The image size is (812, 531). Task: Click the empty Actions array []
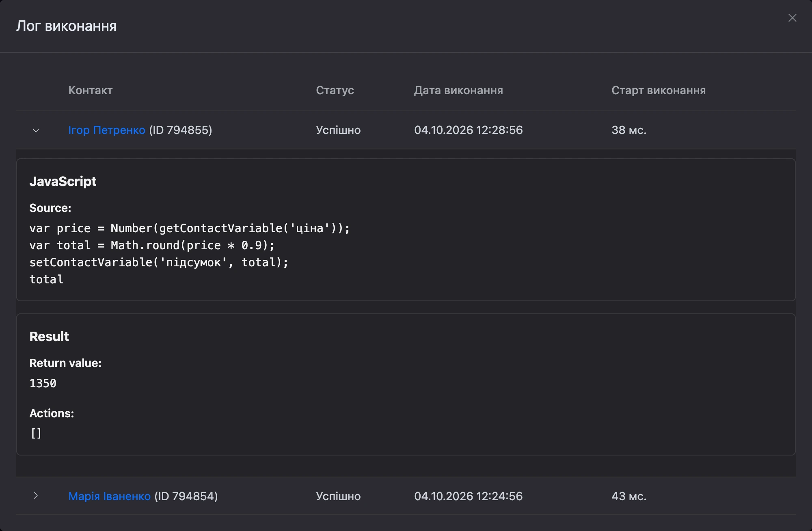(36, 434)
